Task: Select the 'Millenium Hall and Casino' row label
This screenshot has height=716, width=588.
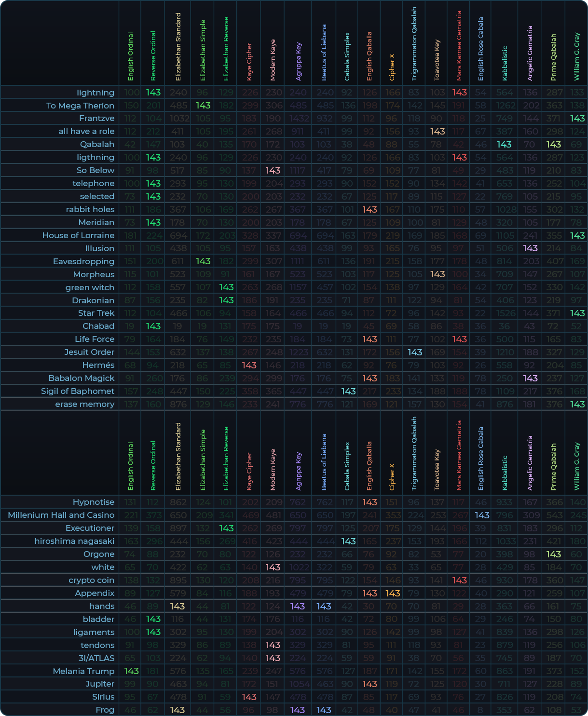Action: [61, 515]
